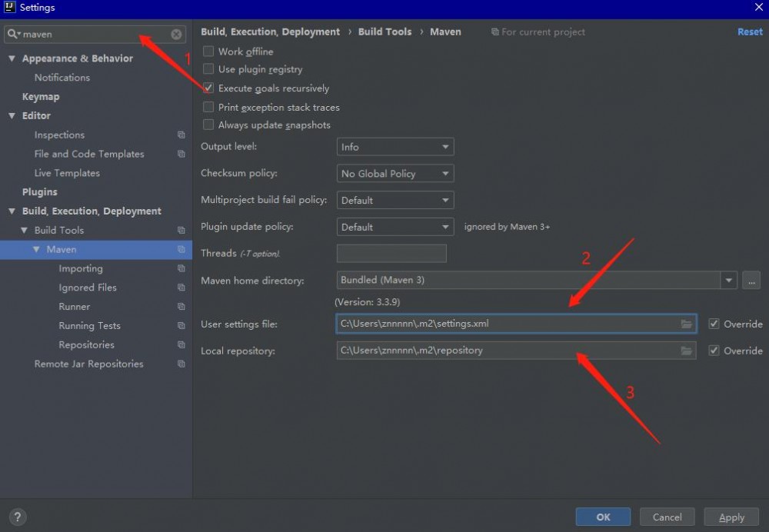Click project-level icon beside Maven row

click(x=181, y=250)
